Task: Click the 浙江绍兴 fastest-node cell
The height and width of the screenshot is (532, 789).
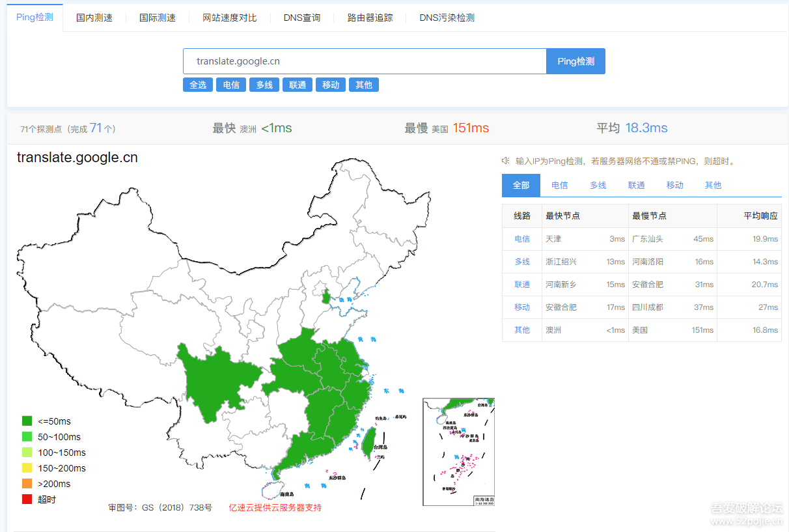Action: click(x=561, y=262)
